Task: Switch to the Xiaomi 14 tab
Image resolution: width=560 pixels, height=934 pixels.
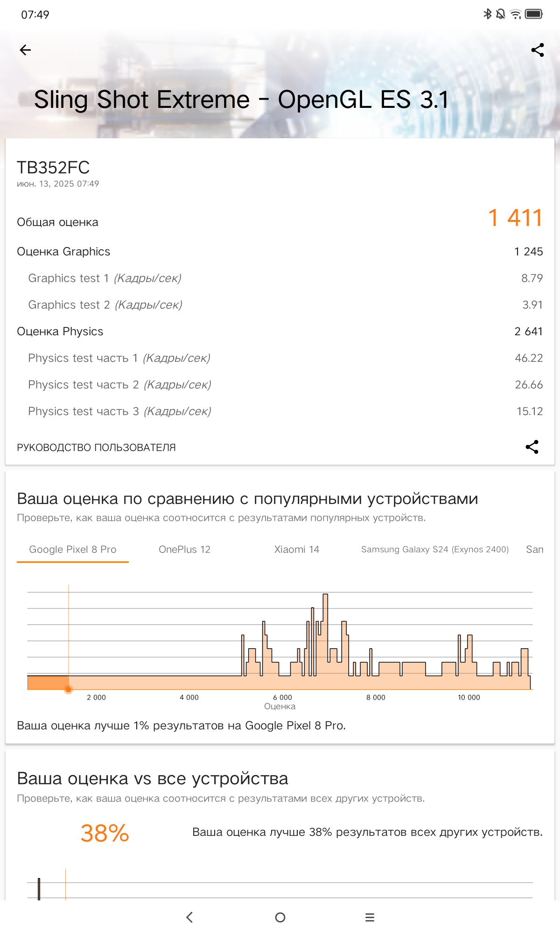Action: coord(297,550)
